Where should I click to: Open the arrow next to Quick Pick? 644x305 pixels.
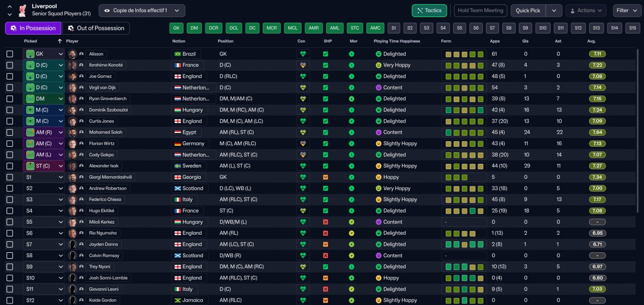tap(554, 11)
